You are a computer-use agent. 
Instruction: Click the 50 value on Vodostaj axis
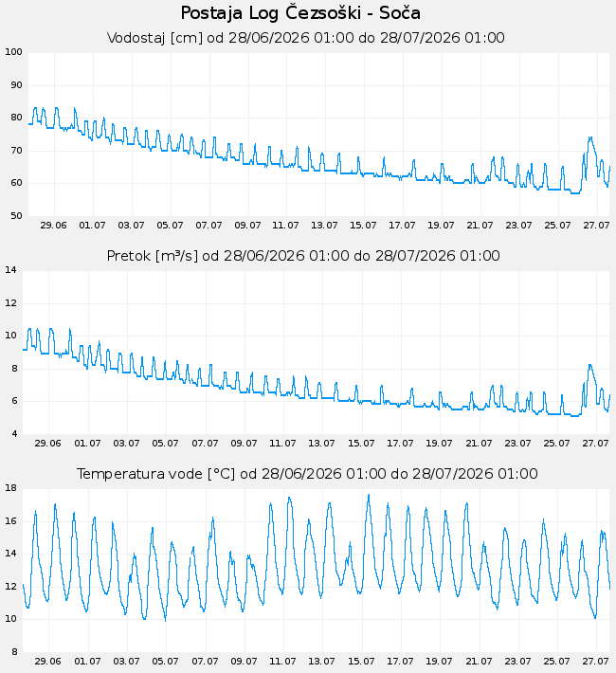[16, 216]
